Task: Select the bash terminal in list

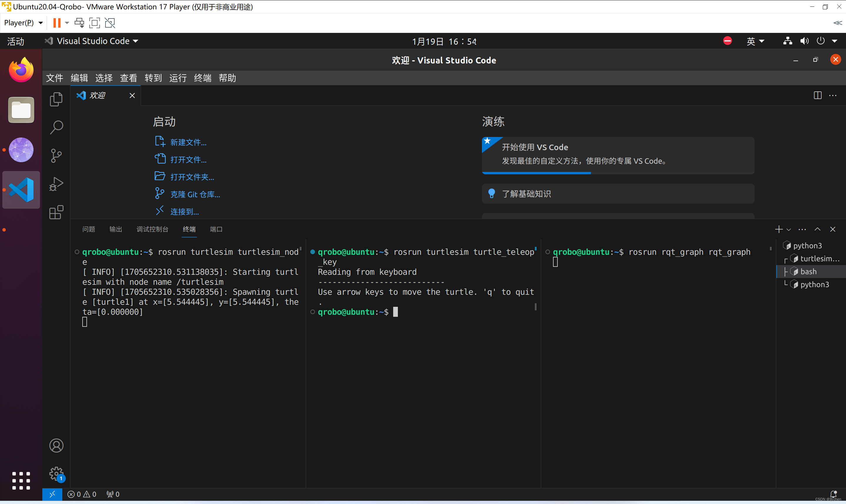Action: tap(811, 271)
